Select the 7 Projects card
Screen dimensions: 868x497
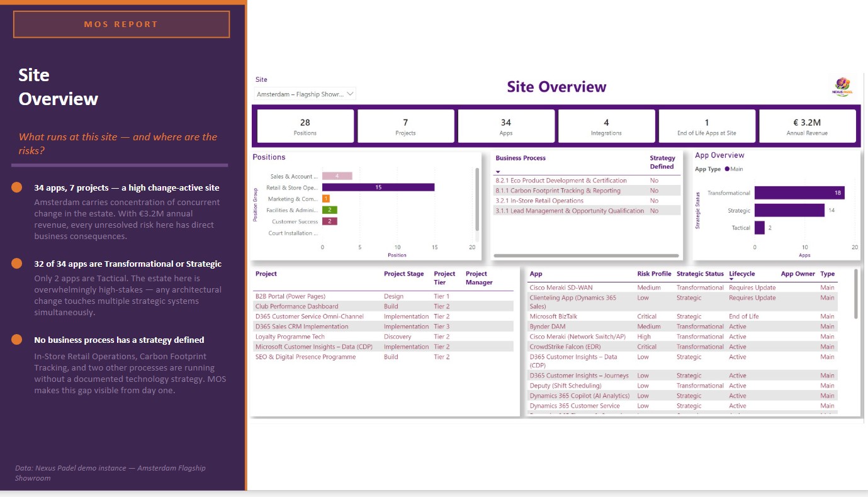point(405,126)
